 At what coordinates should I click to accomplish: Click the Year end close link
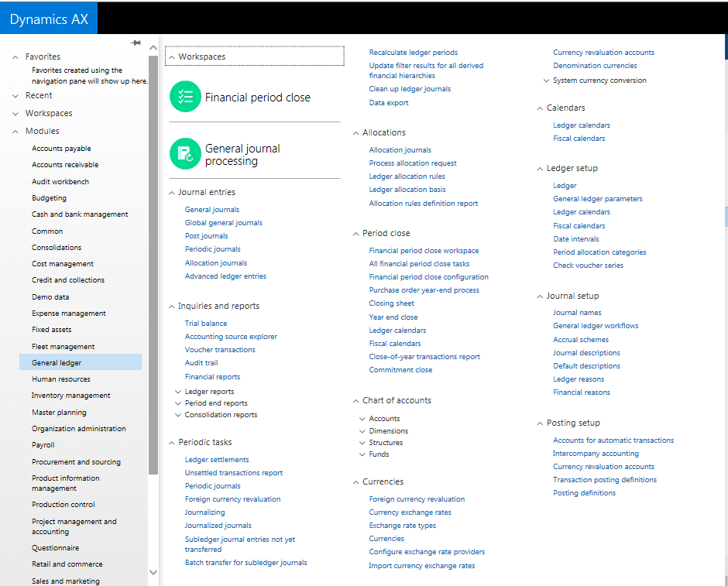(393, 317)
